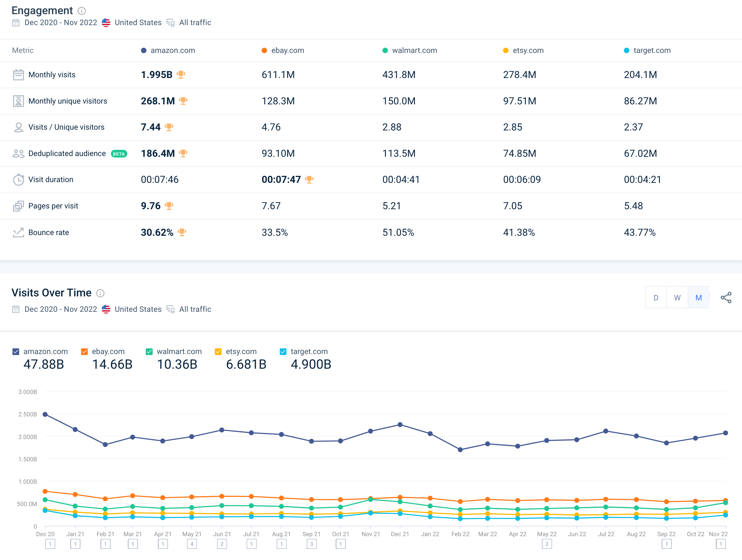Viewport: 742px width, 560px height.
Task: Click the trophy beside amazon 1.995B monthly visits
Action: [181, 74]
